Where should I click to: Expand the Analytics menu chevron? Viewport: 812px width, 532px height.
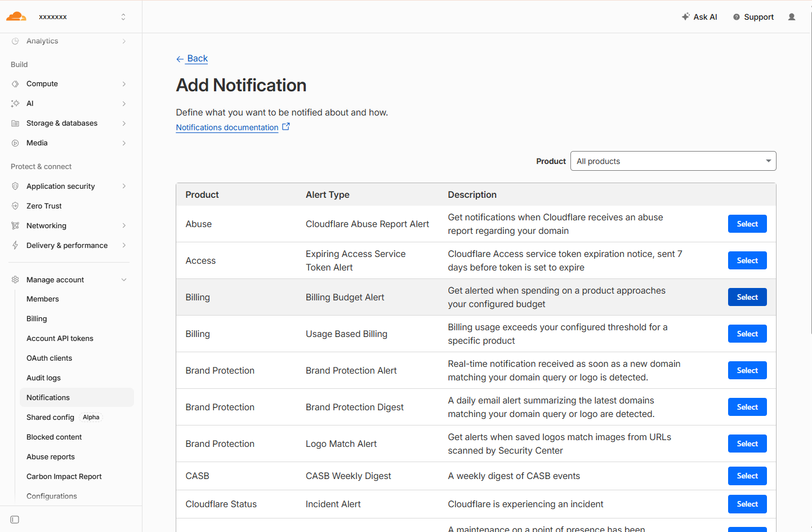pyautogui.click(x=124, y=41)
